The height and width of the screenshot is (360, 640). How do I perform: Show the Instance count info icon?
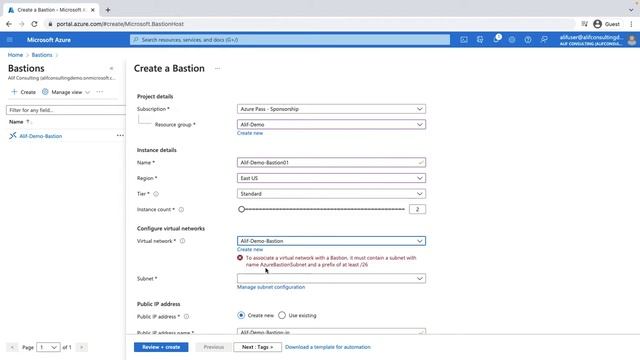click(181, 209)
